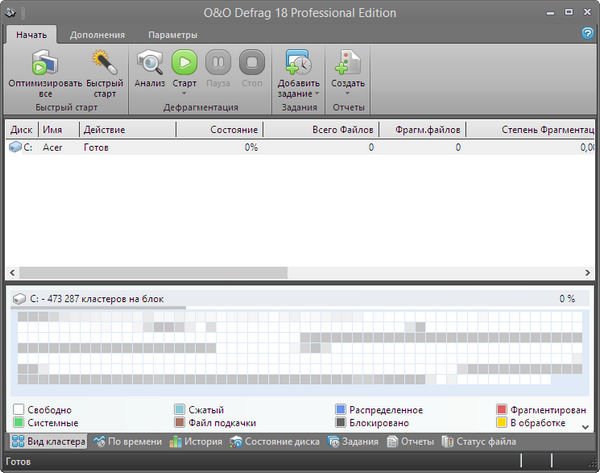Expand the legend with the chevron arrow
Screen dimensions: 600x473
pos(586,425)
